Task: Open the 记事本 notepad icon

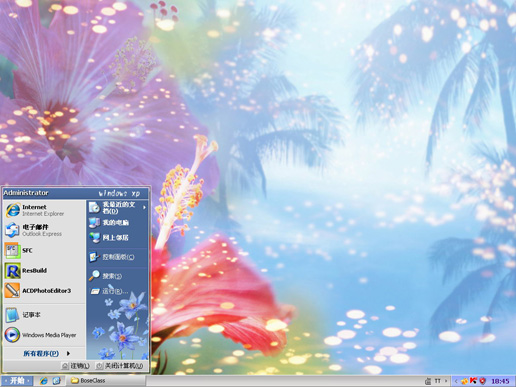Action: [12, 315]
